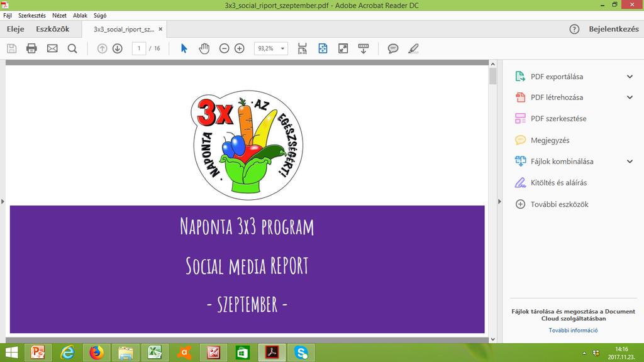Fit one full page icon
Image resolution: width=644 pixels, height=362 pixels.
323,48
